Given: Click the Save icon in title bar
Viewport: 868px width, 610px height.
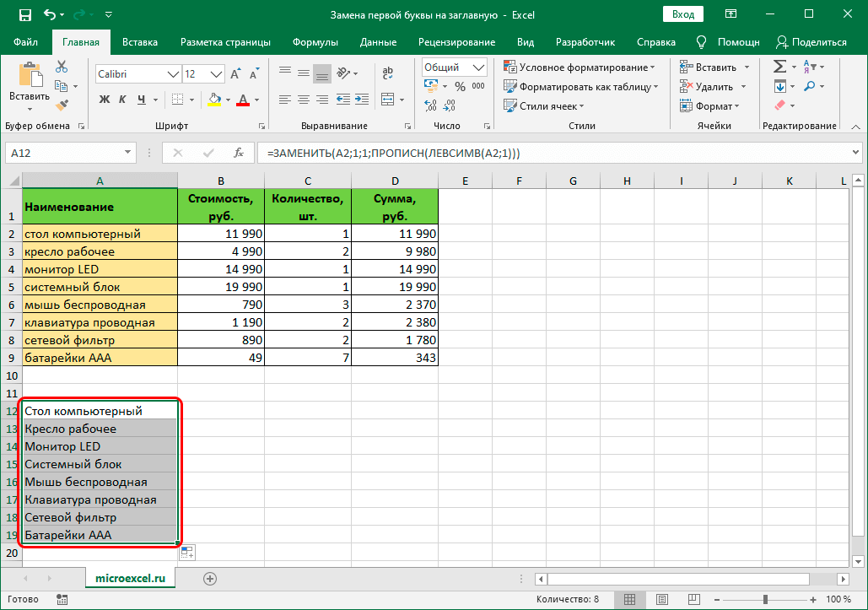Looking at the screenshot, I should point(24,14).
